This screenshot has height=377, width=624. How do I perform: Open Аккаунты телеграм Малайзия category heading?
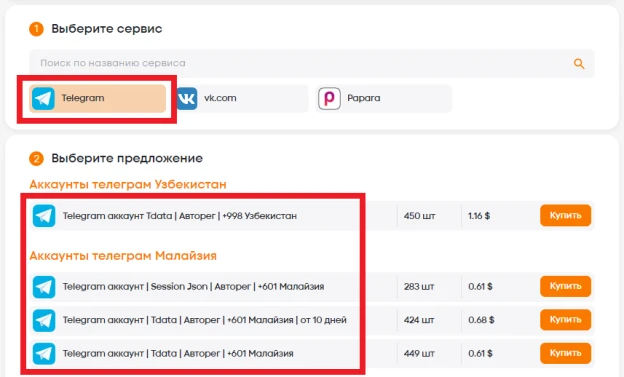pos(123,256)
